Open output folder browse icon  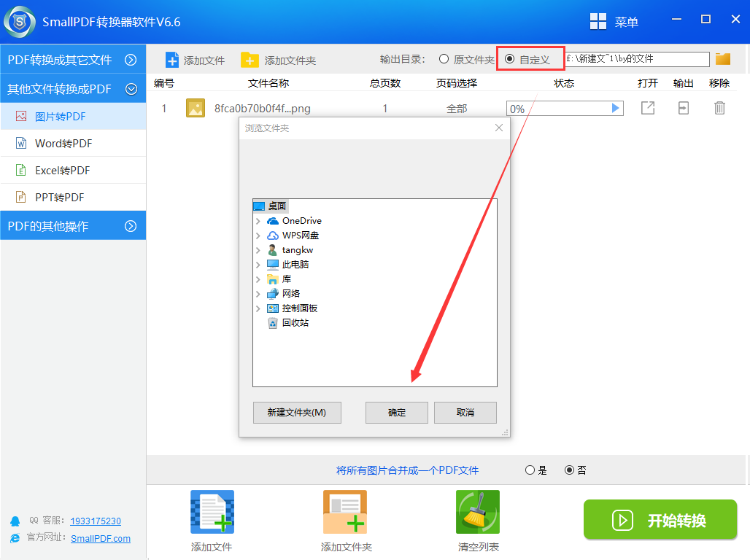point(723,59)
